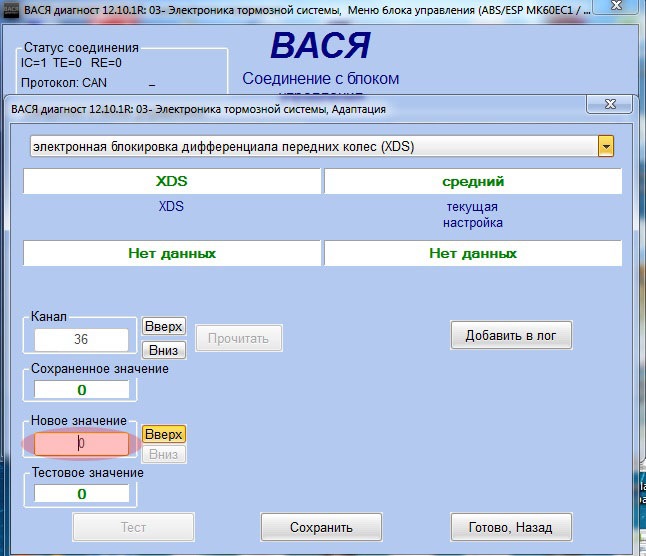Close the Адаптация dialog window
The height and width of the screenshot is (556, 646).
(x=609, y=105)
